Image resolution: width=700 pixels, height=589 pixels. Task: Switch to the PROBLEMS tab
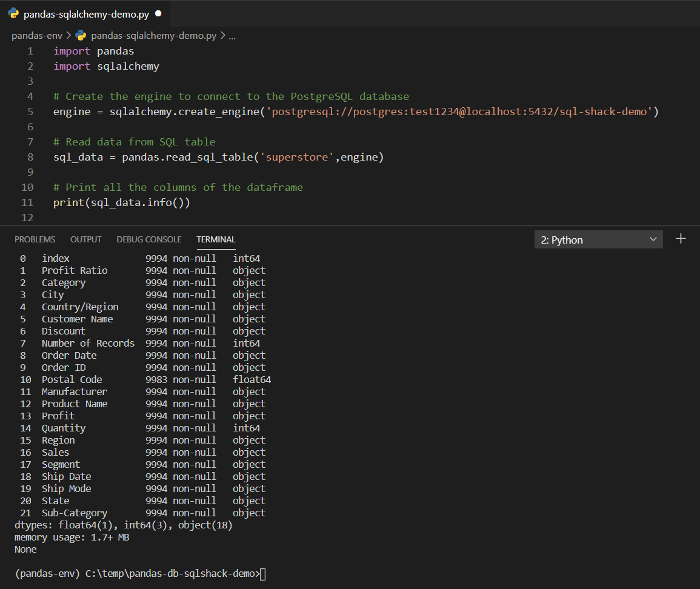pyautogui.click(x=35, y=239)
